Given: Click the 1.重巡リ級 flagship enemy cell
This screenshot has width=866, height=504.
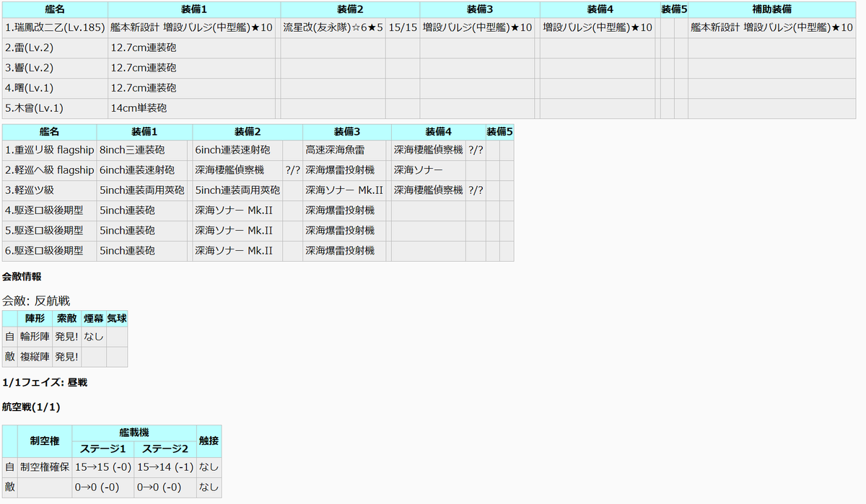Looking at the screenshot, I should (x=49, y=151).
